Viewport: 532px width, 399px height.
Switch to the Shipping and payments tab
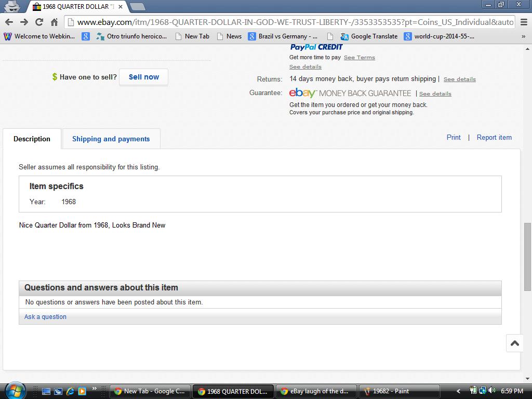point(111,139)
